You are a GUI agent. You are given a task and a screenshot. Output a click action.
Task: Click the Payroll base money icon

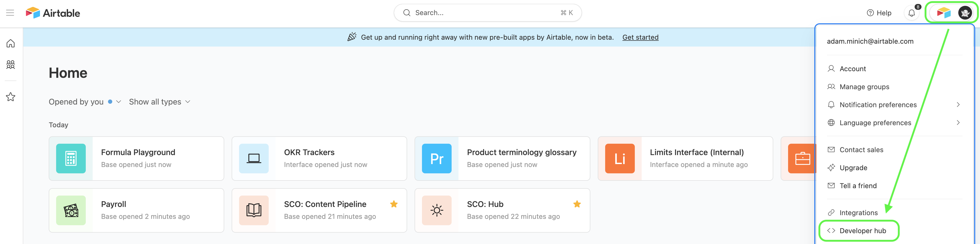pos(71,210)
